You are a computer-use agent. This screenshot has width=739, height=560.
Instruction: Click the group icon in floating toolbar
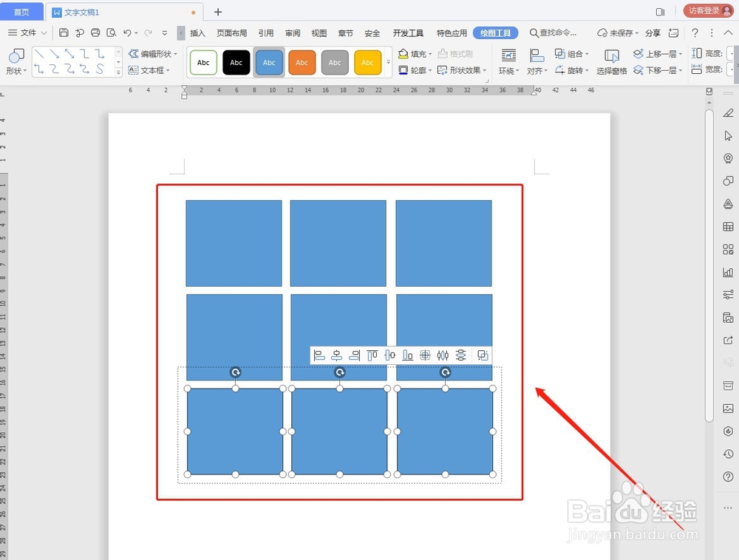482,355
